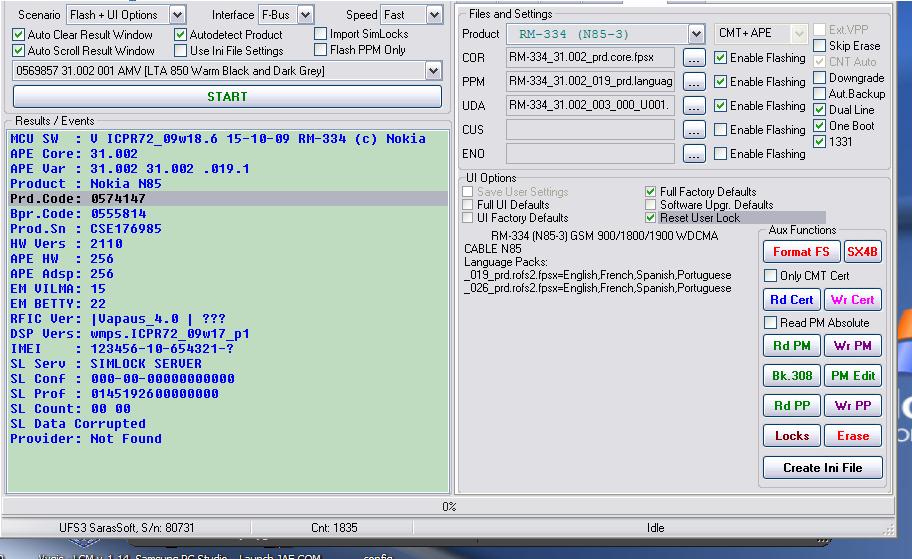Click the Wr PM button
912x559 pixels.
tap(852, 346)
